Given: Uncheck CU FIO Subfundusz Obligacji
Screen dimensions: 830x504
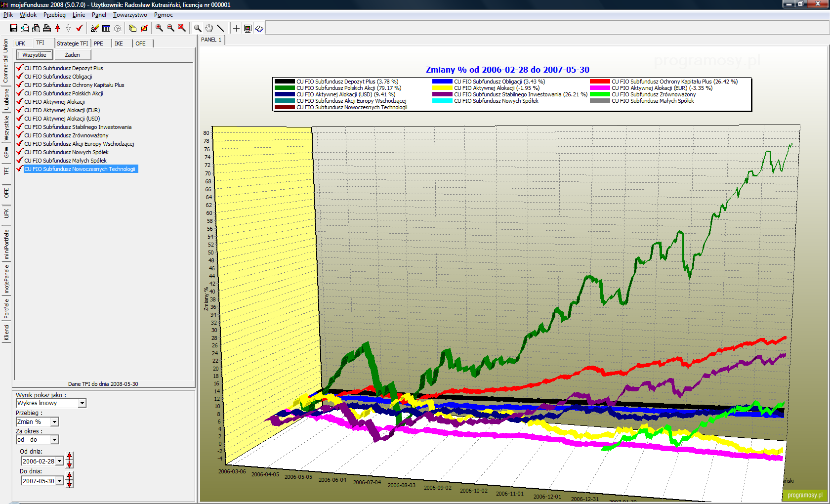Looking at the screenshot, I should coord(20,76).
